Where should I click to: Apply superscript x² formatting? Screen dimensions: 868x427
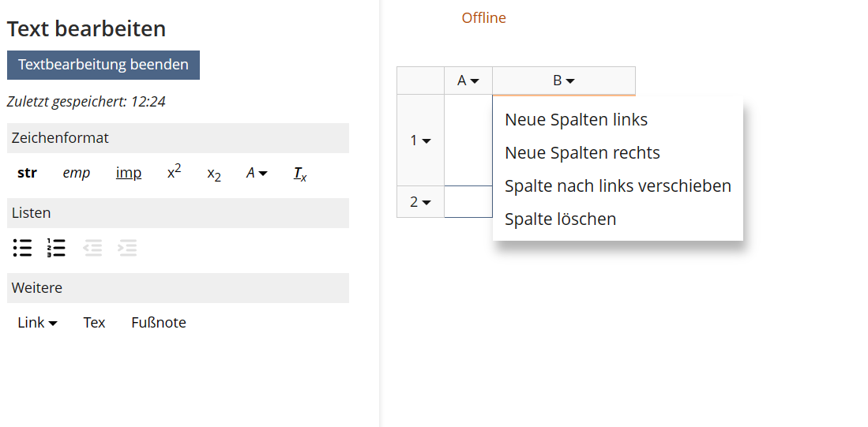pos(174,173)
